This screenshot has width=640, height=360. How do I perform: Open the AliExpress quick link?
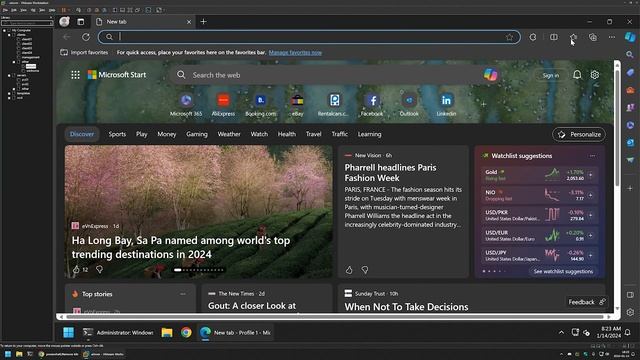(x=223, y=105)
